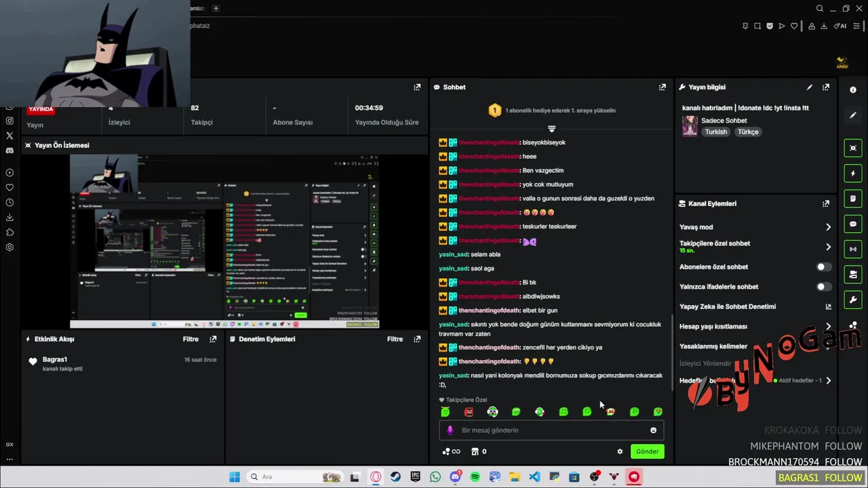Click the Gönder send button

pyautogui.click(x=647, y=451)
